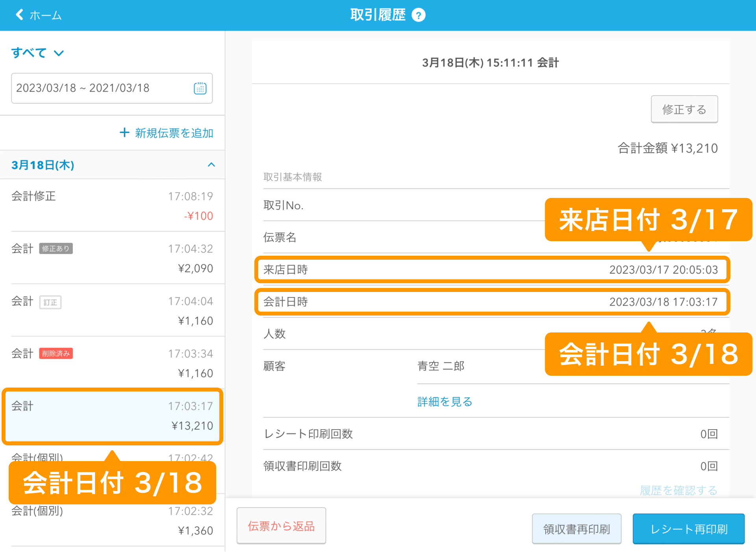
Task: Select the ¥13,210 会計 transaction at 17:03:17
Action: point(112,416)
